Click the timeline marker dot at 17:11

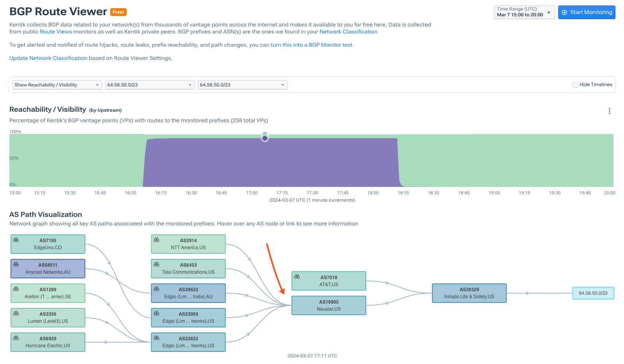(265, 138)
